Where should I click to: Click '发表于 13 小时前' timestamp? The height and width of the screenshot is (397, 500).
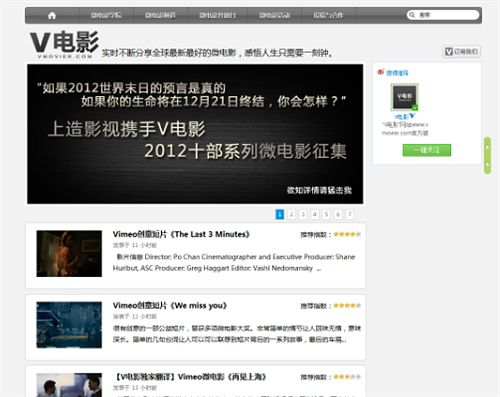click(135, 388)
